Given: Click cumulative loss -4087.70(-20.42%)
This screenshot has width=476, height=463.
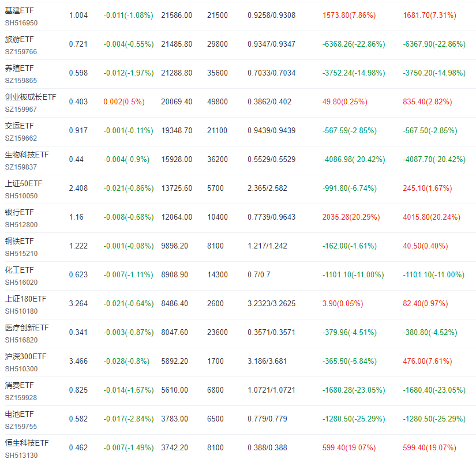Looking at the screenshot, I should 434,159.
